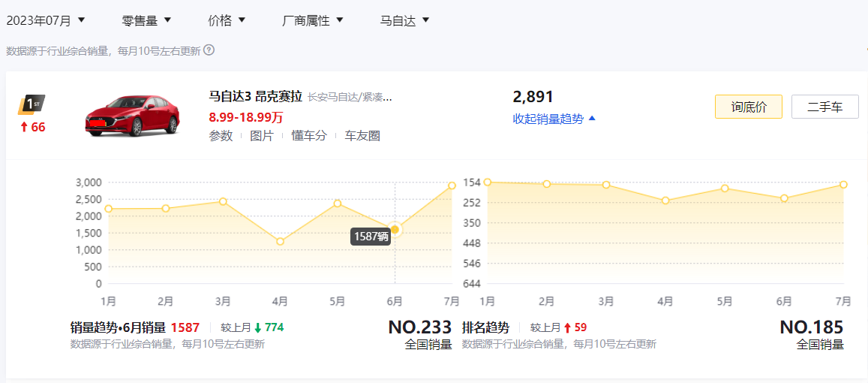Click the 询底价 button

(x=749, y=107)
